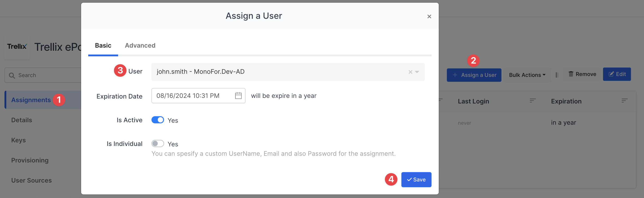Open the expiration date calendar picker
The height and width of the screenshot is (198, 644).
click(x=238, y=96)
